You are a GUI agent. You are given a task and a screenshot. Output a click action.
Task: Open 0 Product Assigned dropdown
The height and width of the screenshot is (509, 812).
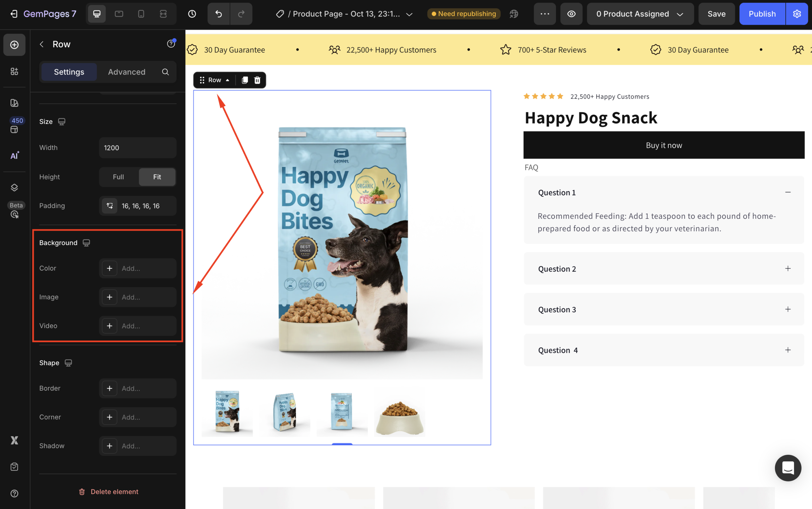tap(640, 14)
